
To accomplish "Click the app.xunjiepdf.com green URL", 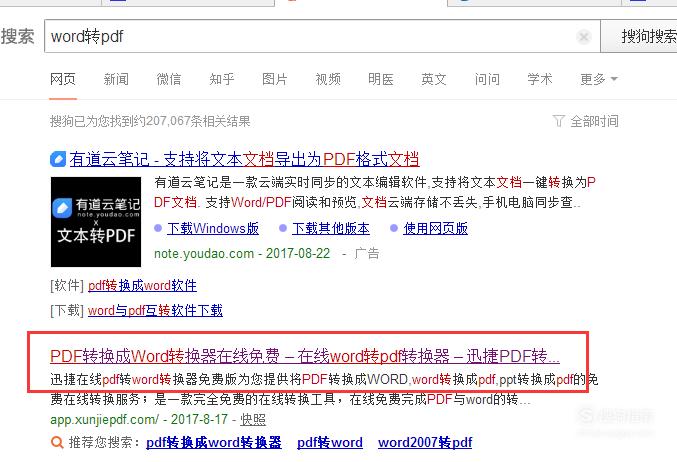I will pyautogui.click(x=104, y=419).
